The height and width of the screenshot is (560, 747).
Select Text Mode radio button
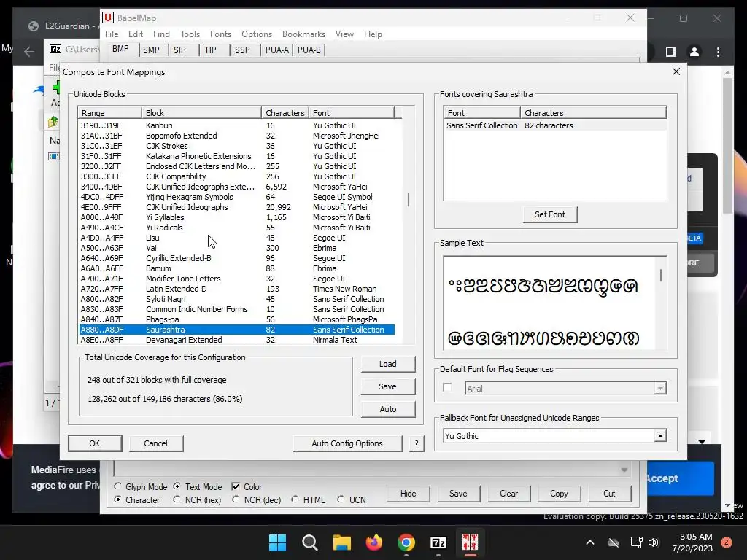(x=177, y=486)
